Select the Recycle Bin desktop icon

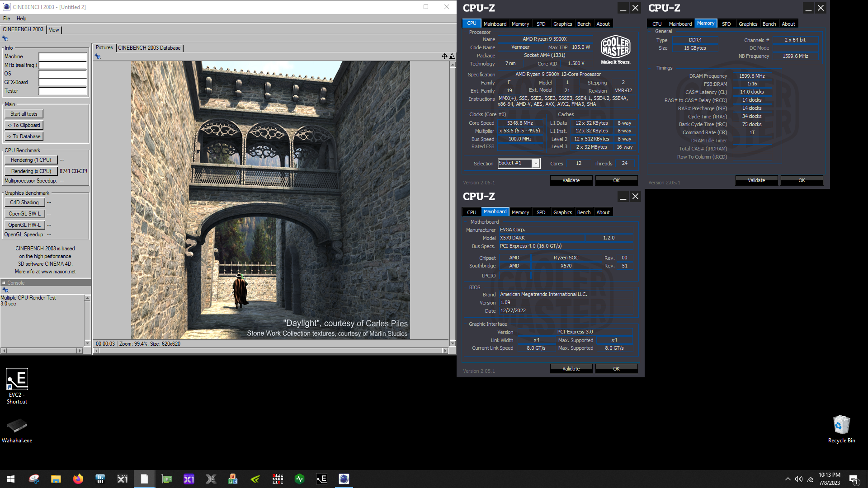point(841,429)
